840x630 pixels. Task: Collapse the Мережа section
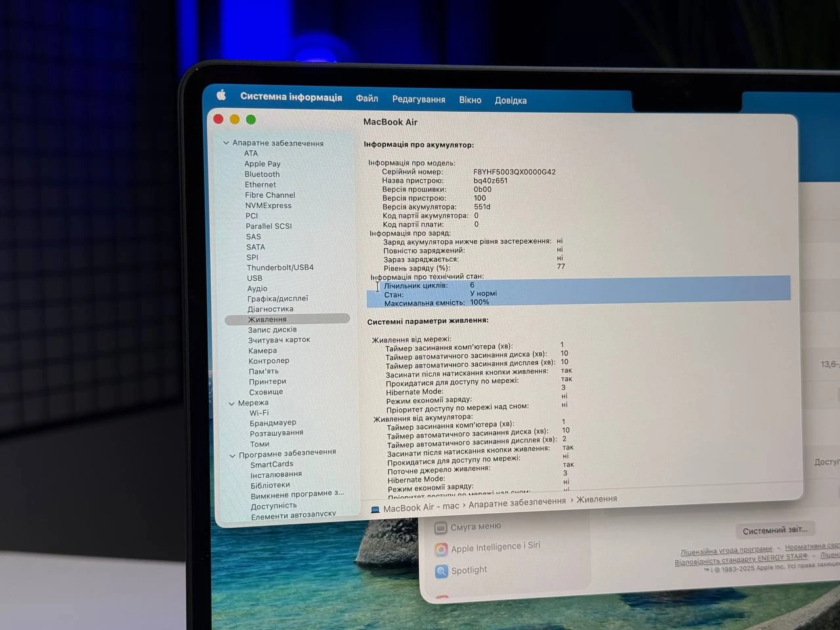click(x=232, y=402)
